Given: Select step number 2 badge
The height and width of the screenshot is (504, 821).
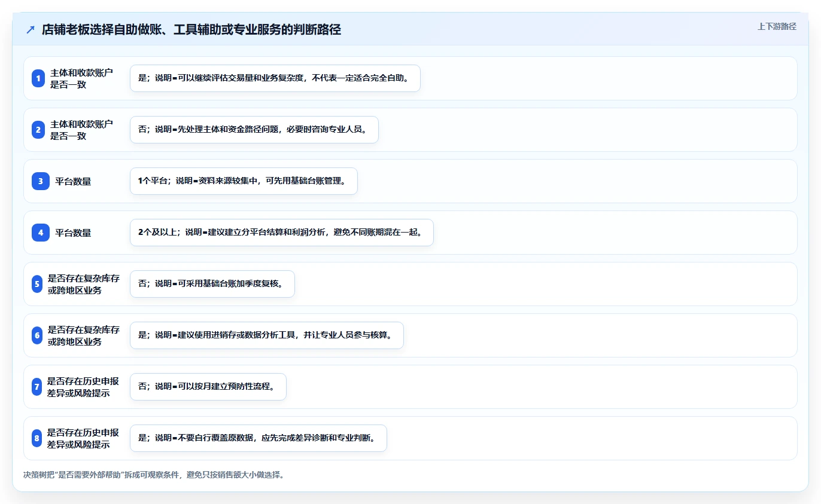Looking at the screenshot, I should click(38, 130).
